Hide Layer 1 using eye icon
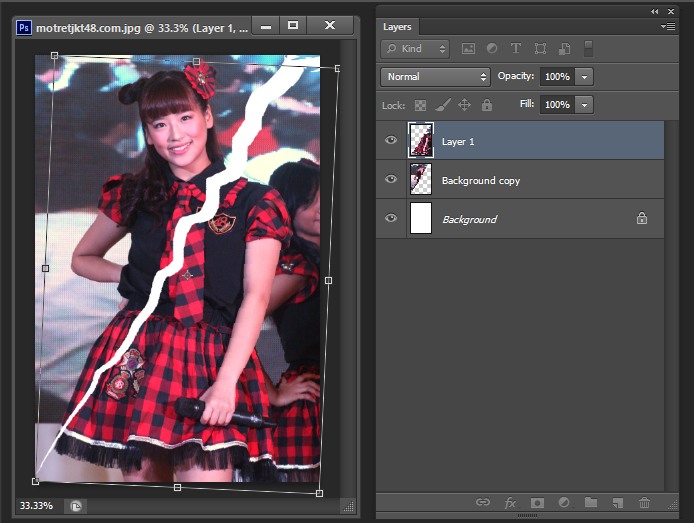The height and width of the screenshot is (523, 694). pyautogui.click(x=391, y=140)
